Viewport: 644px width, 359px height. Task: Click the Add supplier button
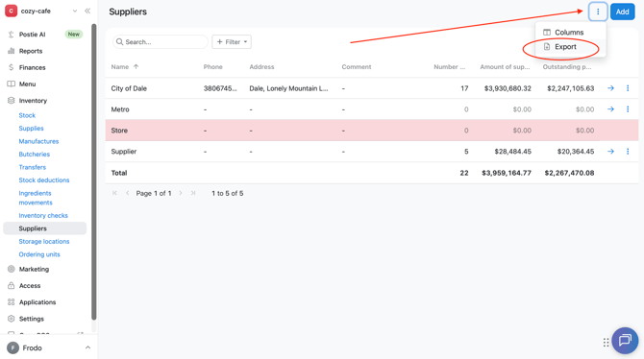tap(622, 12)
